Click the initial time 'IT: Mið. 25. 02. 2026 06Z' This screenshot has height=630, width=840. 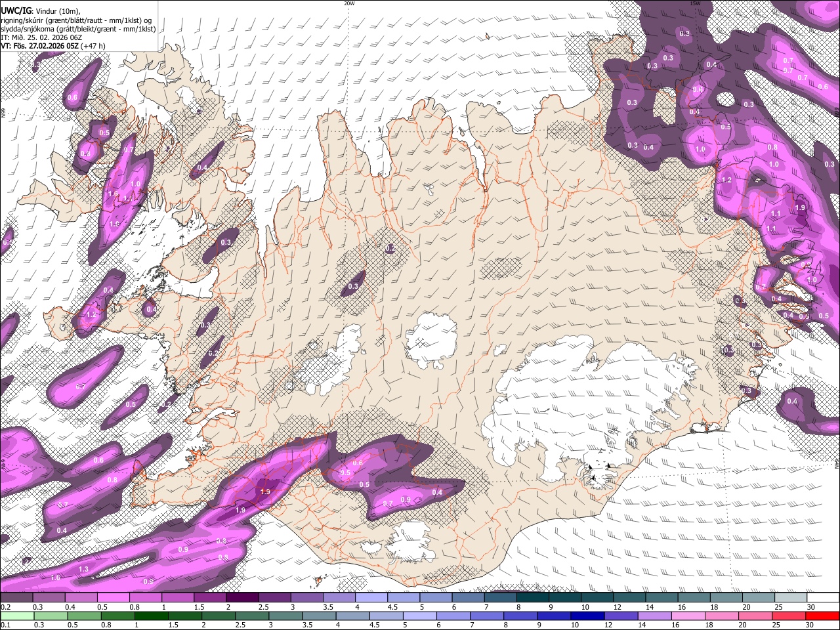pyautogui.click(x=41, y=37)
